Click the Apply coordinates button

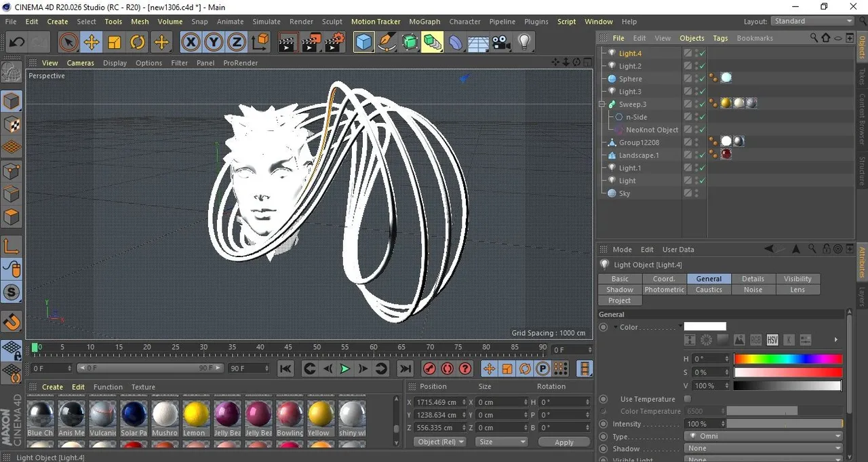coord(564,442)
